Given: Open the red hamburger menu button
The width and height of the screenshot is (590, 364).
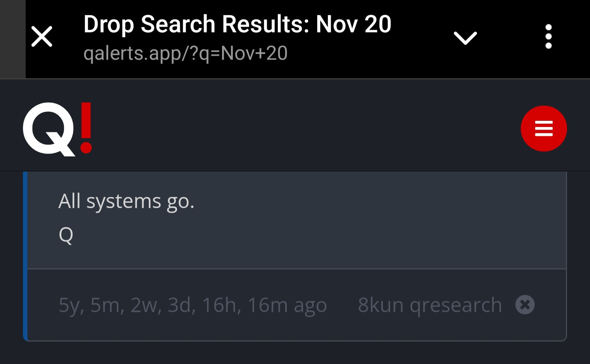Looking at the screenshot, I should coord(543,129).
